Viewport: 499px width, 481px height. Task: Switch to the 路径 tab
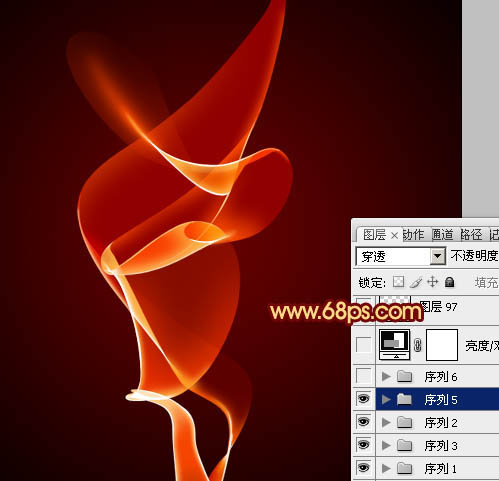click(471, 235)
